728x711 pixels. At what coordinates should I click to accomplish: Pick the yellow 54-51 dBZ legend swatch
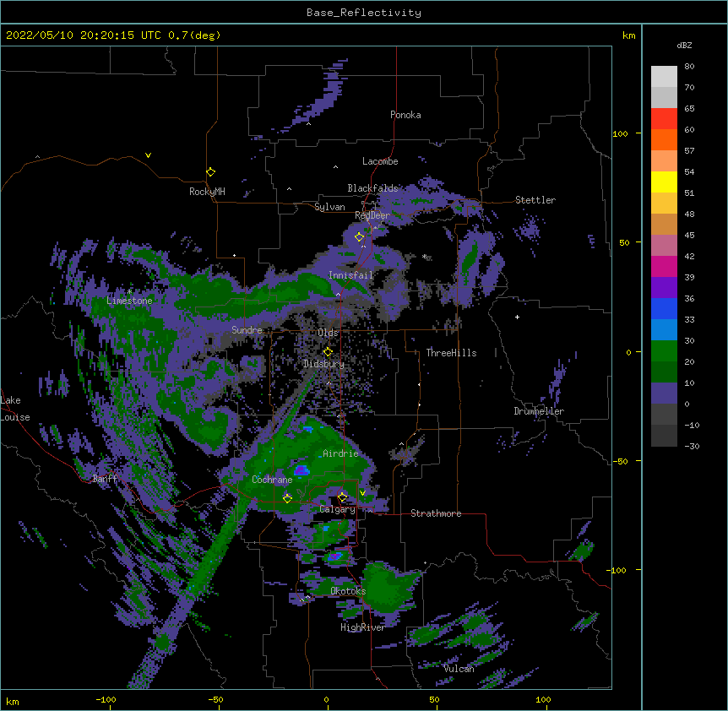point(664,182)
